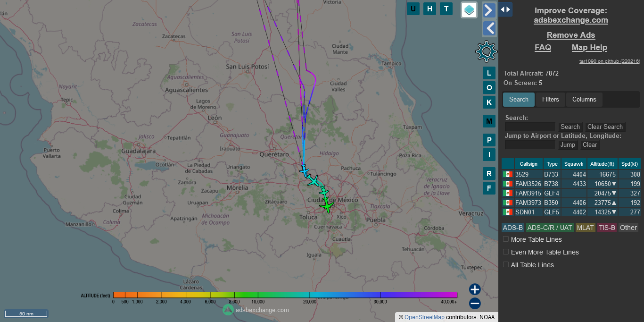Open the map layers selector
This screenshot has width=644, height=322.
pos(469,10)
